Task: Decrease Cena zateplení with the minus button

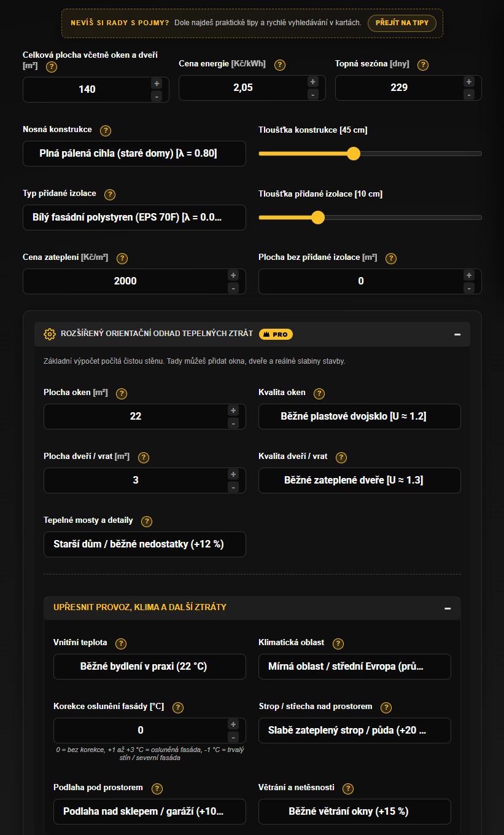Action: tap(233, 288)
